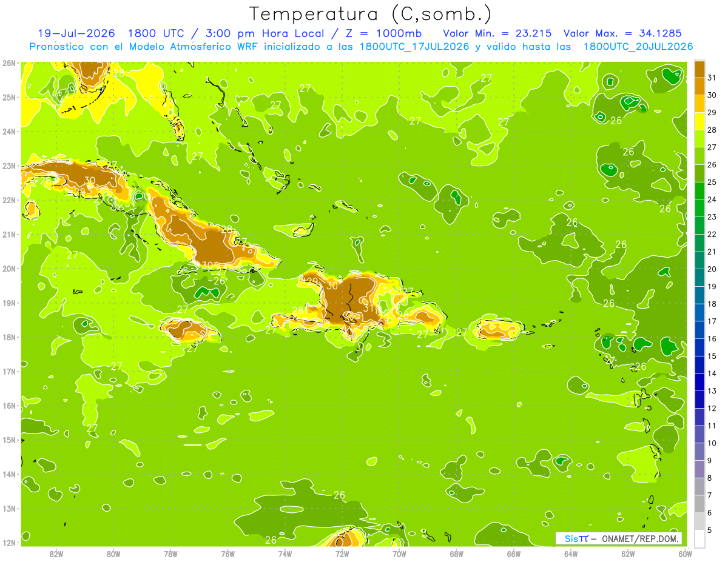Image resolution: width=728 pixels, height=562 pixels.
Task: Click longitude axis label "68W"
Action: pos(457,554)
